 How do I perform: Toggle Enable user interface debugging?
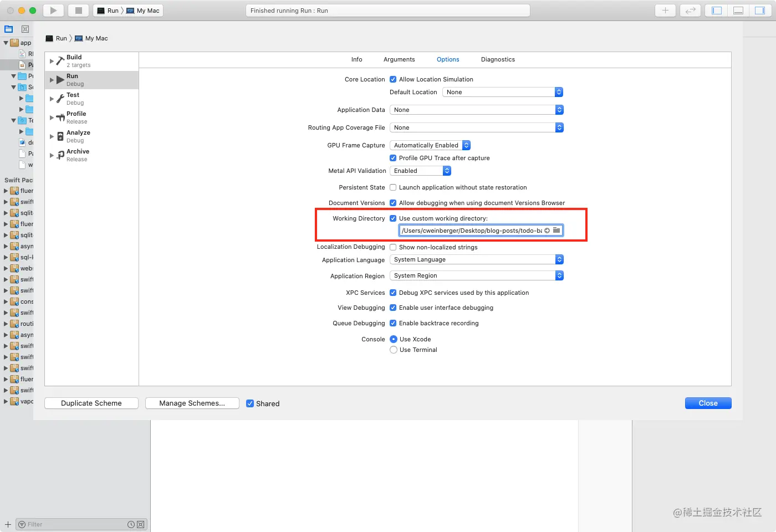coord(393,308)
